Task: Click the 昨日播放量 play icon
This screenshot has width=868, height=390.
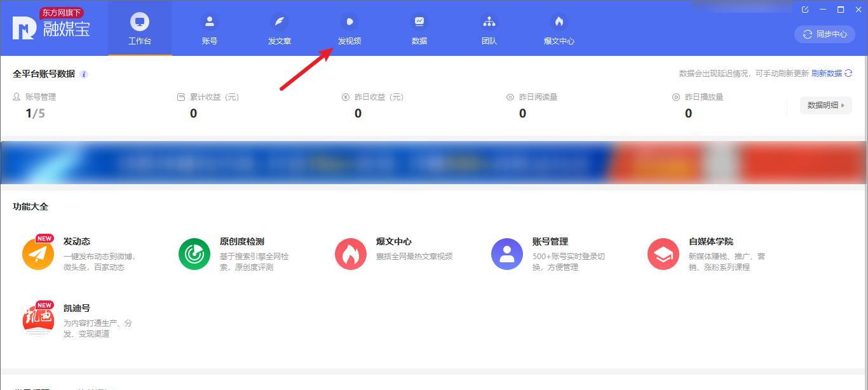Action: 676,97
